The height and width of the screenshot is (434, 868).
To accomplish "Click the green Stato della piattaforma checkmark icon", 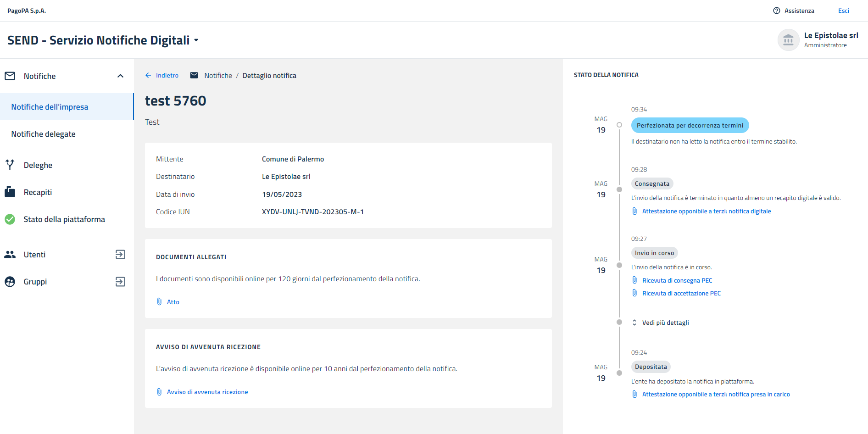I will 10,219.
